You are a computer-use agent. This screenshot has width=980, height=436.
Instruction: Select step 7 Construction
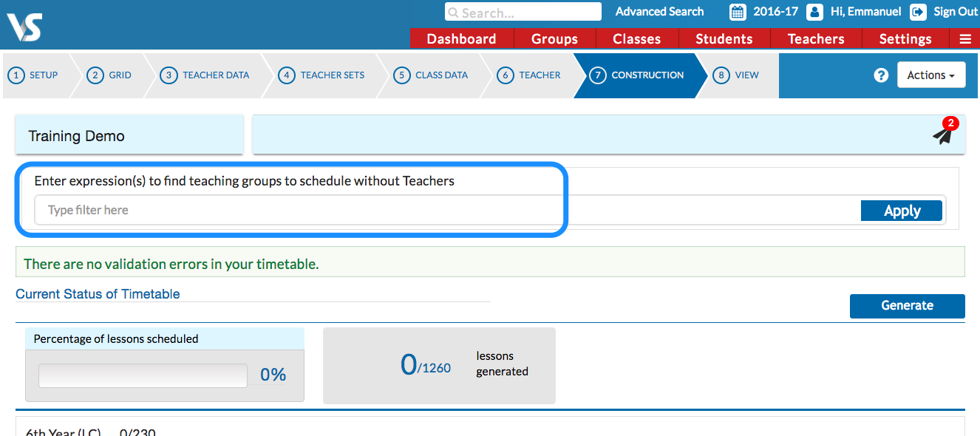point(637,75)
